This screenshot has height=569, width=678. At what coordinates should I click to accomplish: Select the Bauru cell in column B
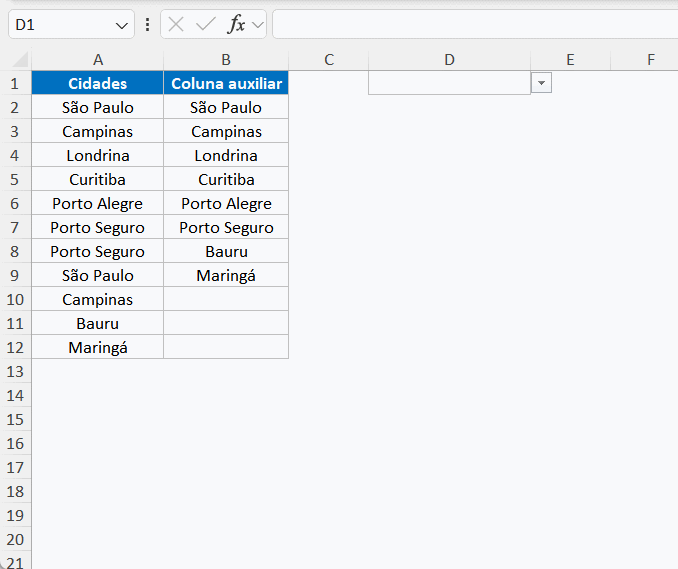click(x=226, y=252)
